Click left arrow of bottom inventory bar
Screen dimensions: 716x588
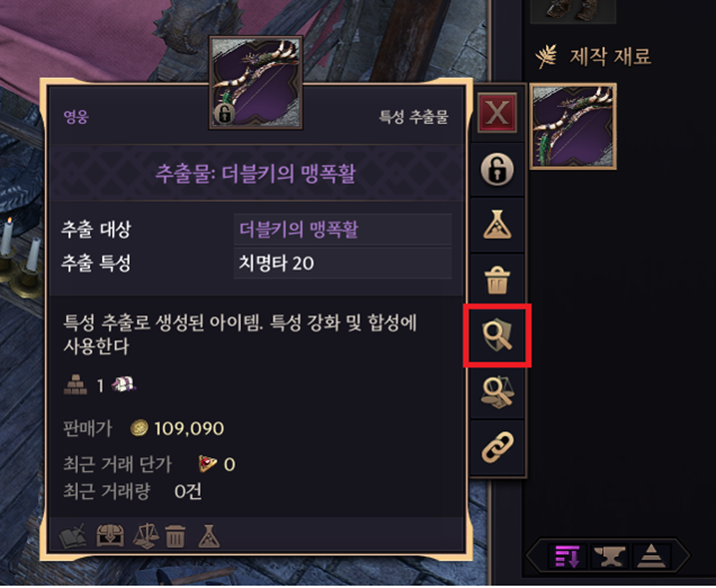[536, 556]
